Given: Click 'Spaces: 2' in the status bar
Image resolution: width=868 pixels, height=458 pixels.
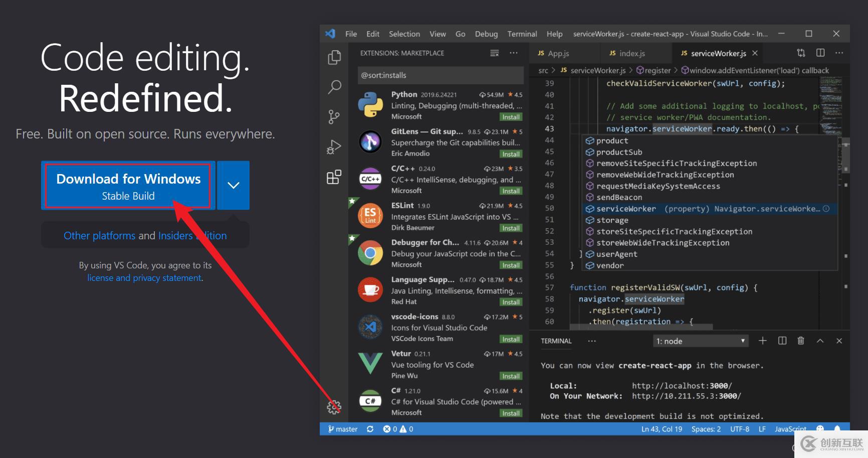Looking at the screenshot, I should (706, 429).
